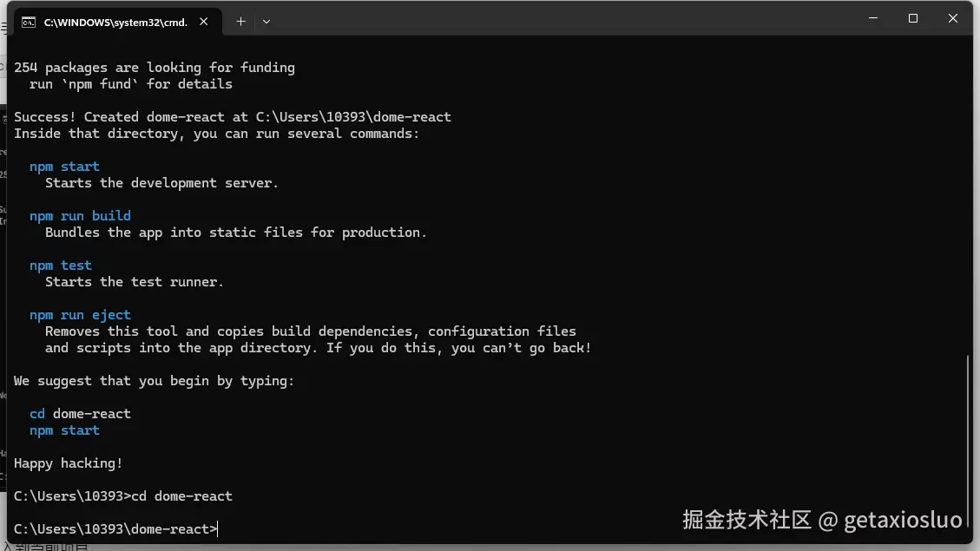Click the "Happy hacking!" message
This screenshot has height=551, width=980.
tap(69, 463)
